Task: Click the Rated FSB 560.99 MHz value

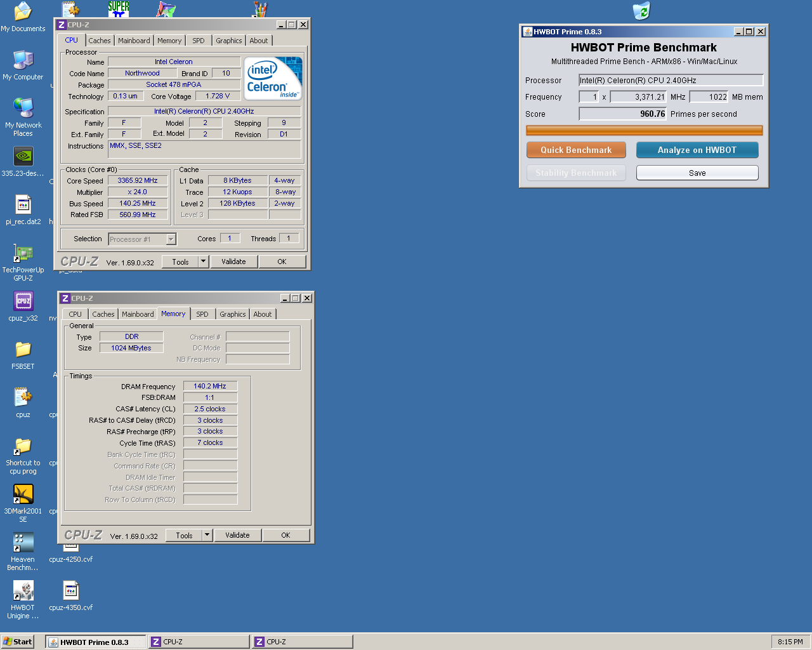Action: [138, 215]
